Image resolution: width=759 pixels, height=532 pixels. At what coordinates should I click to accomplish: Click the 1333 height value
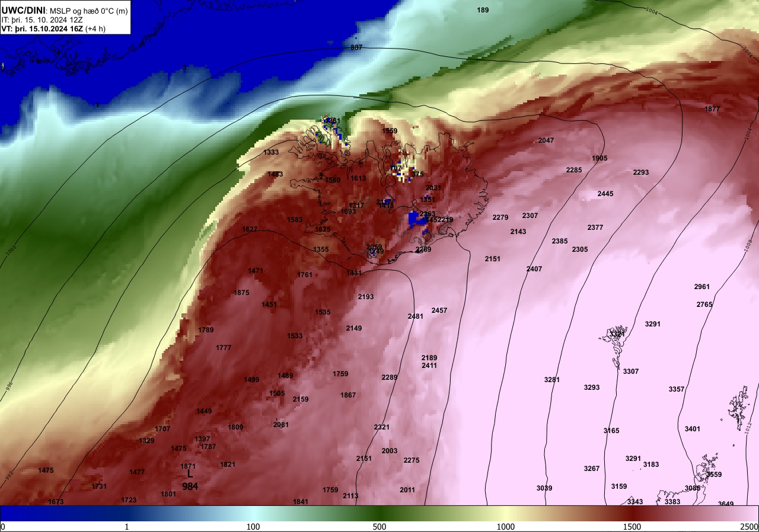coord(271,152)
